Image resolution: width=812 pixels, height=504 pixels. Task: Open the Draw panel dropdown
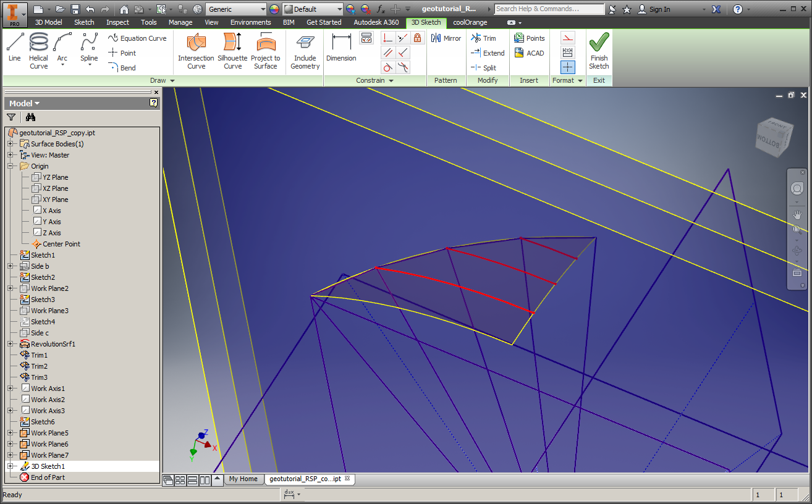pyautogui.click(x=163, y=80)
